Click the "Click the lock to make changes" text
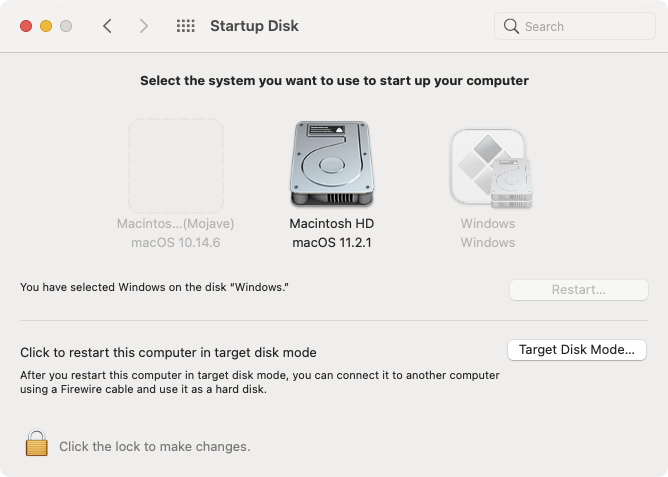Screen dimensions: 668x477 [155, 447]
